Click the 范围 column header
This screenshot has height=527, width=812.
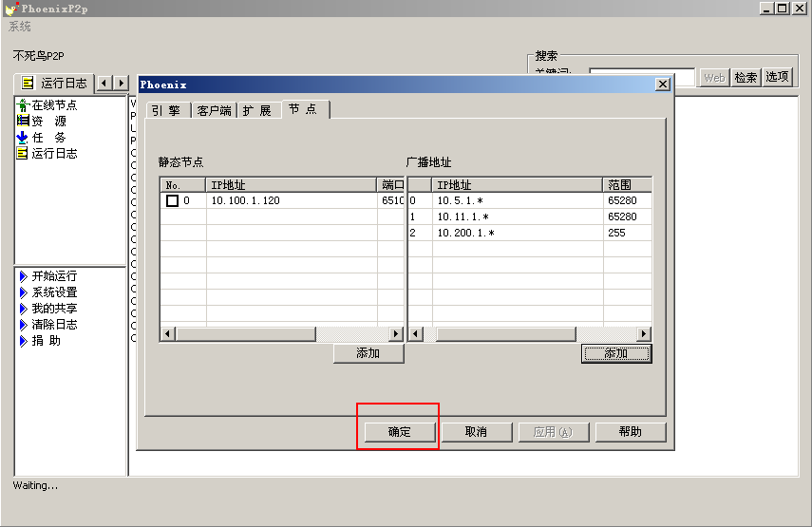point(627,185)
